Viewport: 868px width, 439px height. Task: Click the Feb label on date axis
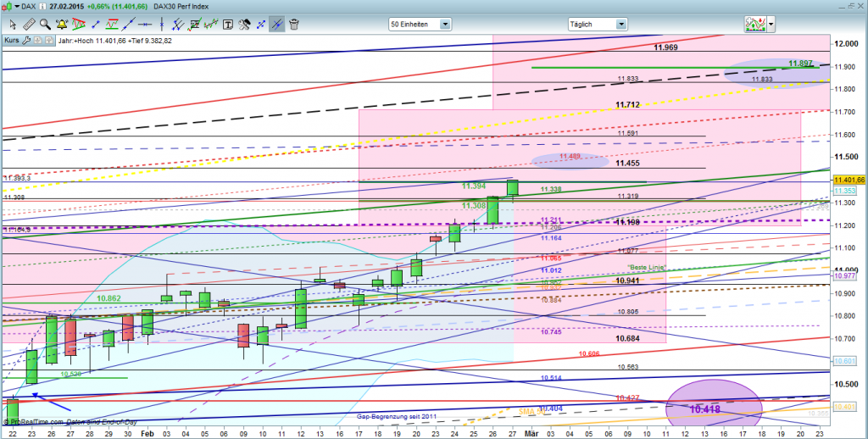pyautogui.click(x=146, y=432)
